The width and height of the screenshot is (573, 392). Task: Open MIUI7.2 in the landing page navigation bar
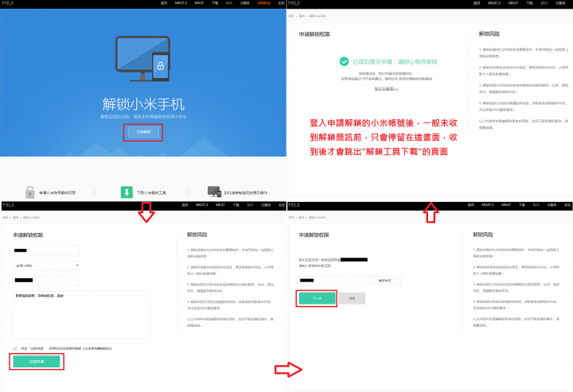(x=181, y=3)
